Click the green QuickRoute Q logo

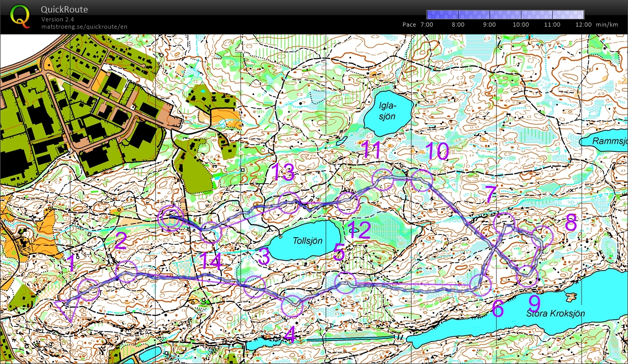(x=20, y=16)
